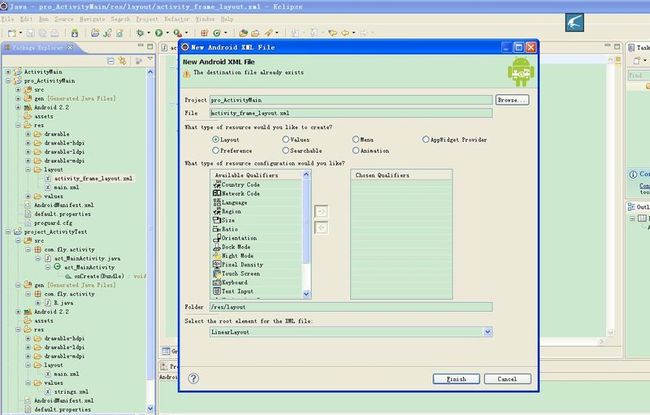Click the Open Type toolbar icon
This screenshot has height=415, width=650.
[x=243, y=33]
